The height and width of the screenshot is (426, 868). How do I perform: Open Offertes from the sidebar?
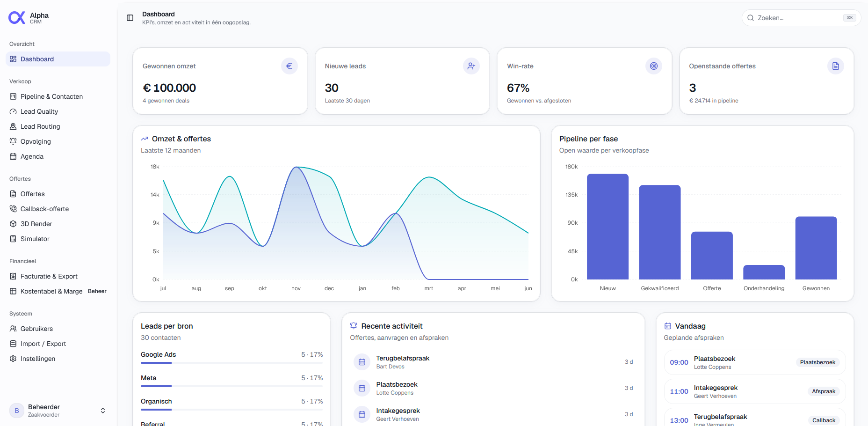[x=58, y=194]
